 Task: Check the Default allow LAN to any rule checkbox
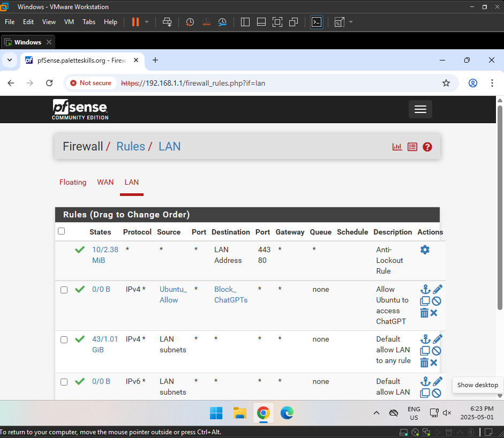point(64,339)
